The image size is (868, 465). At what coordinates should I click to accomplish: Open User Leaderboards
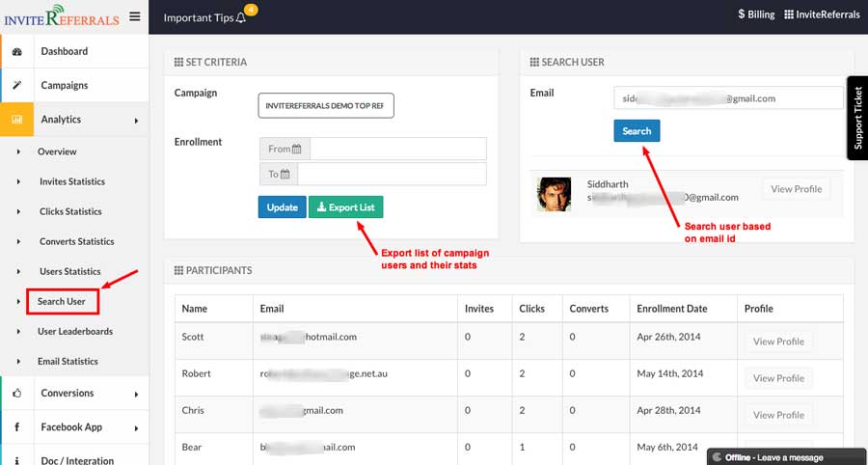[74, 332]
